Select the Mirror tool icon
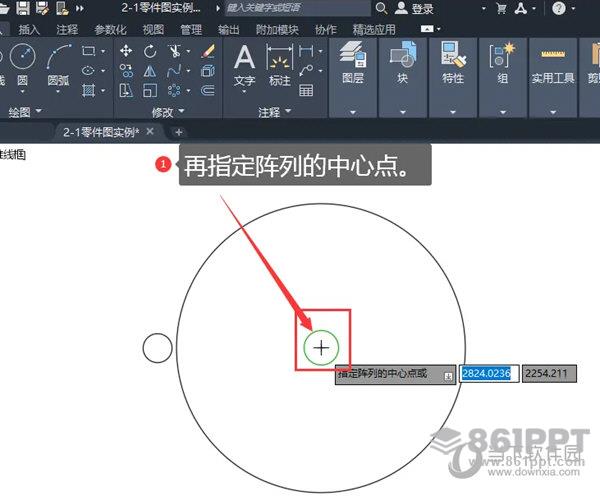 (150, 71)
